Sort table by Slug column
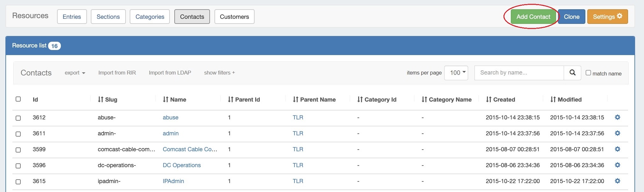 pyautogui.click(x=107, y=100)
